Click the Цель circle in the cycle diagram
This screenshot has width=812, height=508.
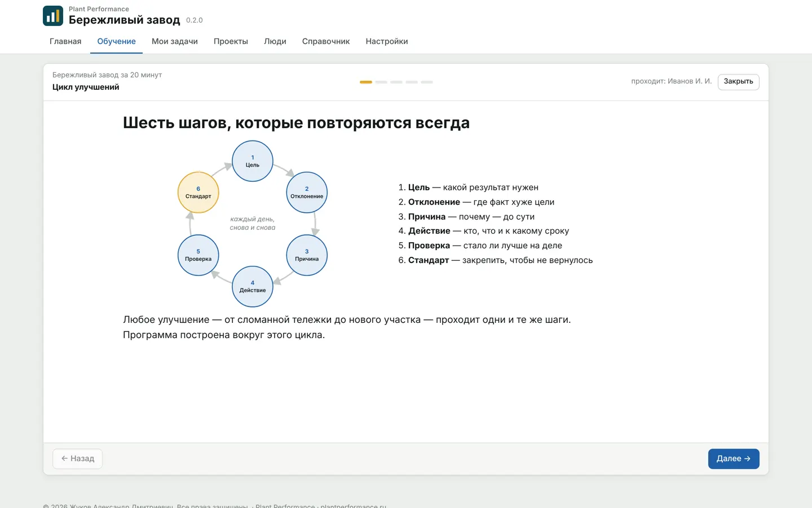coord(253,161)
